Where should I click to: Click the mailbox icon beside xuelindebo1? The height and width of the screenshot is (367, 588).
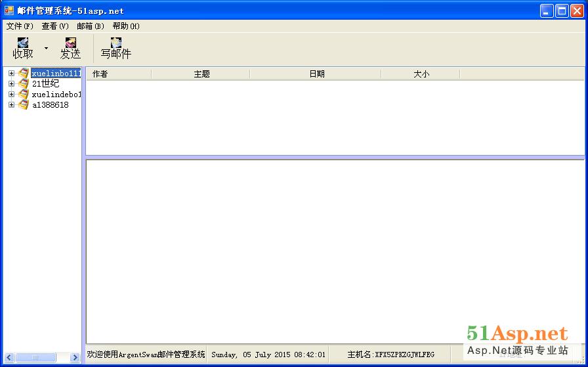(x=24, y=95)
